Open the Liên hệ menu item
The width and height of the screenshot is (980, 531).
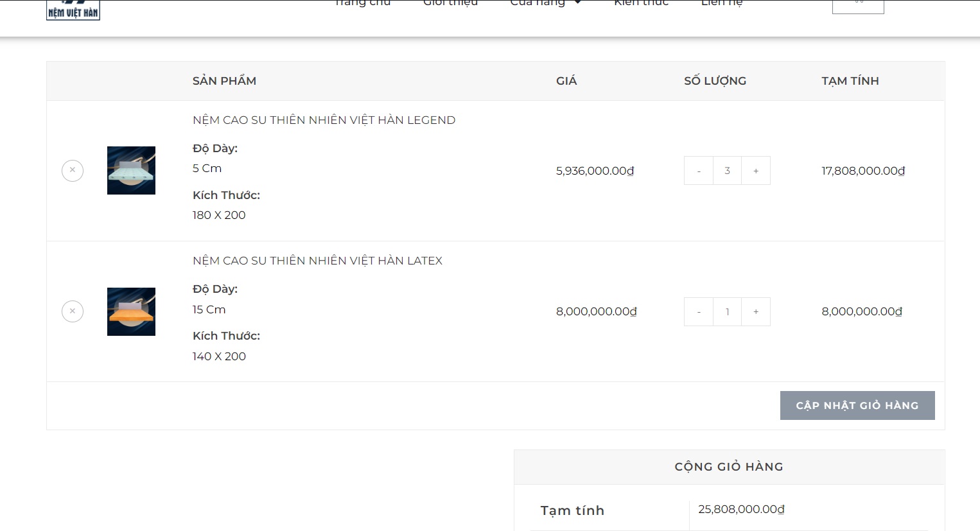722,3
